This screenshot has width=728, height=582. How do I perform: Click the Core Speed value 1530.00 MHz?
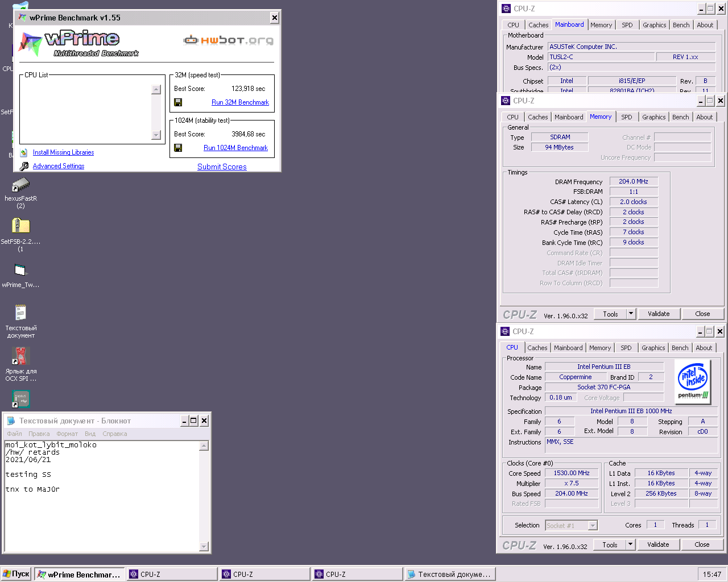coord(572,473)
